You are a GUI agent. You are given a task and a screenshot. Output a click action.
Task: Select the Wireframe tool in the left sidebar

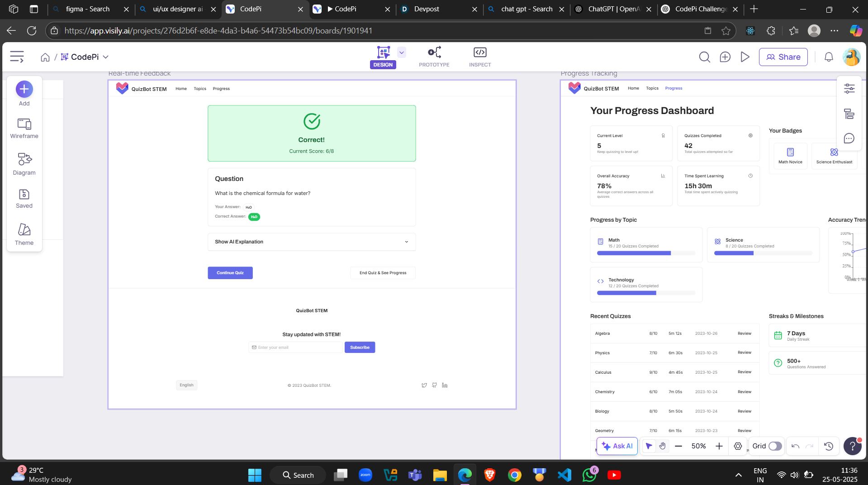tap(24, 128)
